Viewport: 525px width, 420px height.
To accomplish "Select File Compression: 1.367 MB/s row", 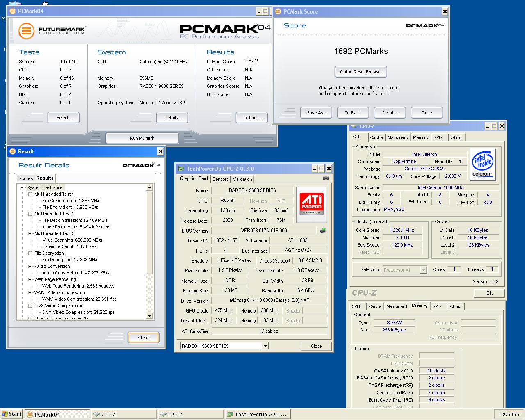I will click(71, 201).
